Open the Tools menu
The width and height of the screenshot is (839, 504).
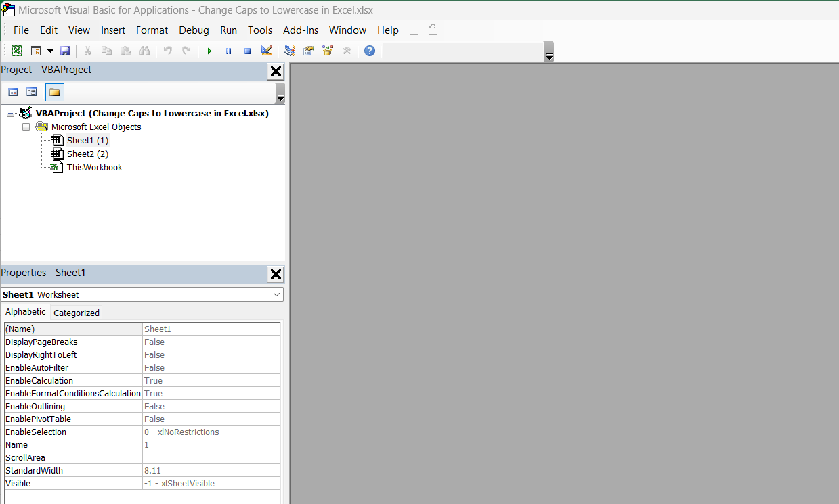[260, 30]
